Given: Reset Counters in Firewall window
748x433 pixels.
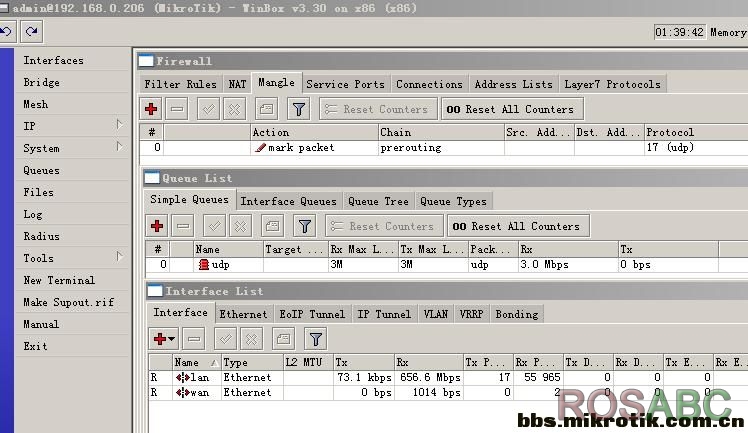Looking at the screenshot, I should (378, 109).
